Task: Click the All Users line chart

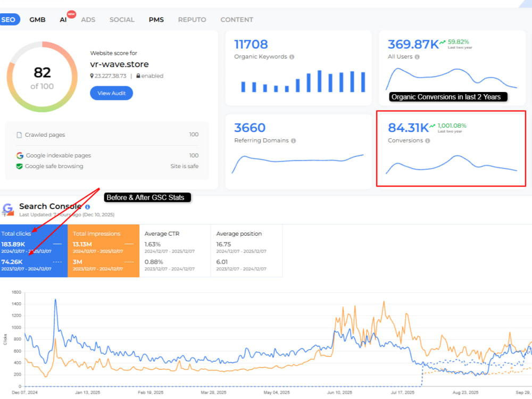Action: click(x=451, y=79)
